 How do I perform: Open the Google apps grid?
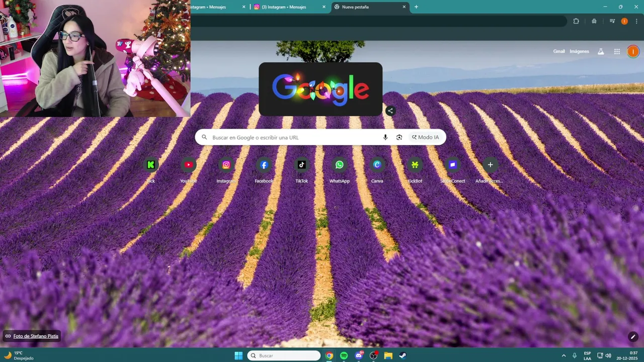point(617,51)
